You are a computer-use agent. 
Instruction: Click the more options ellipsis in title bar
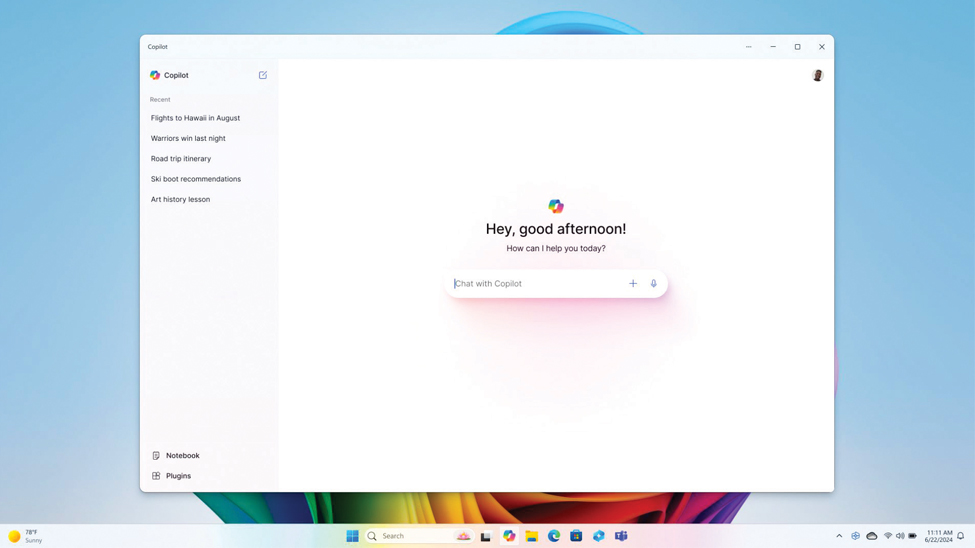coord(749,47)
